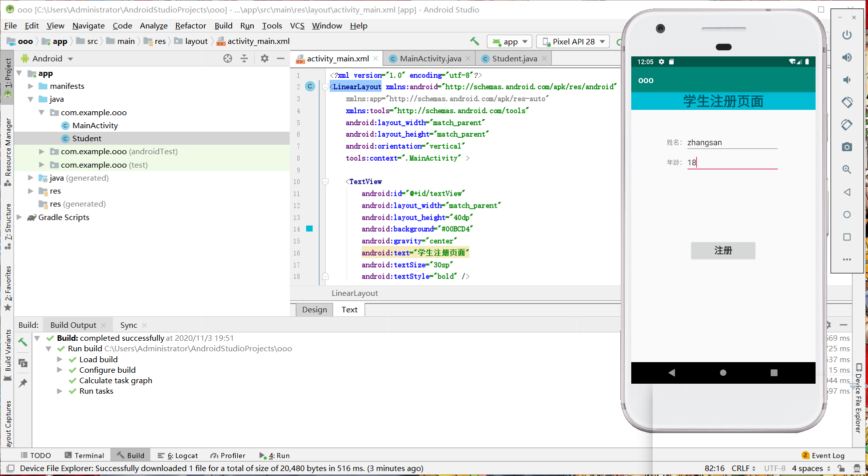
Task: Open the Pixel API 28 device dropdown
Action: point(573,41)
